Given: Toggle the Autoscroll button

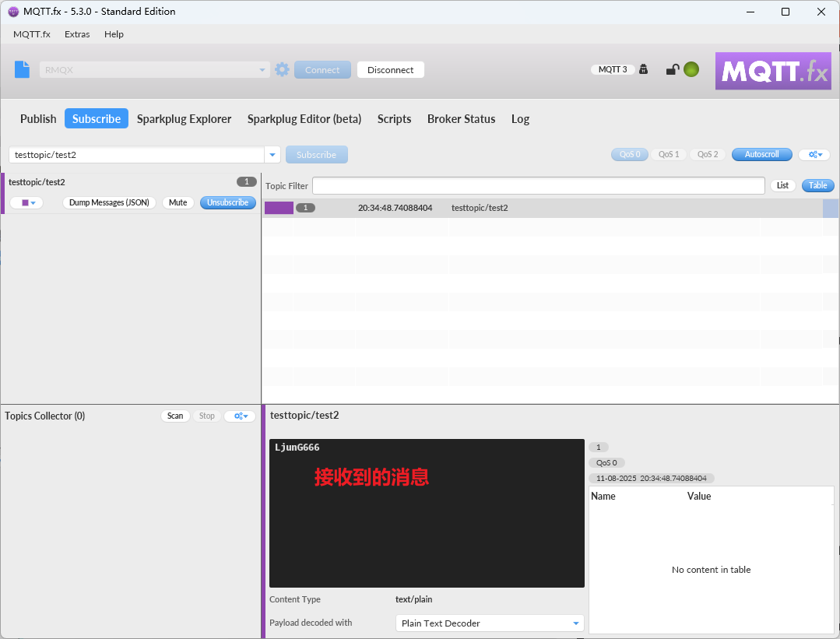Looking at the screenshot, I should coord(762,154).
